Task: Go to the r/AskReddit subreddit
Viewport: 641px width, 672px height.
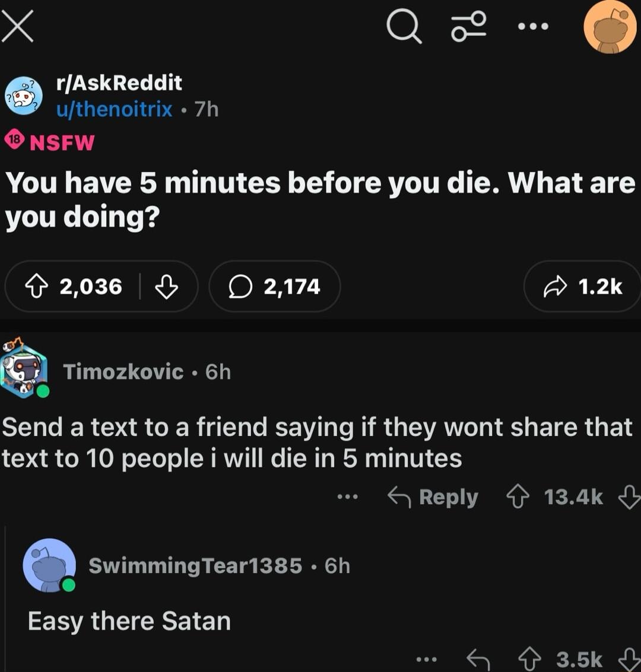Action: tap(119, 82)
